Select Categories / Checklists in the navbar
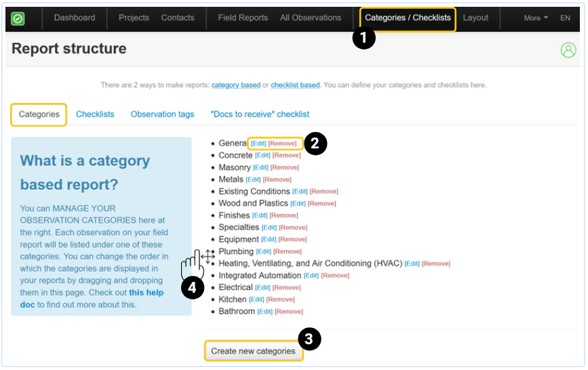The height and width of the screenshot is (370, 588). coord(408,18)
